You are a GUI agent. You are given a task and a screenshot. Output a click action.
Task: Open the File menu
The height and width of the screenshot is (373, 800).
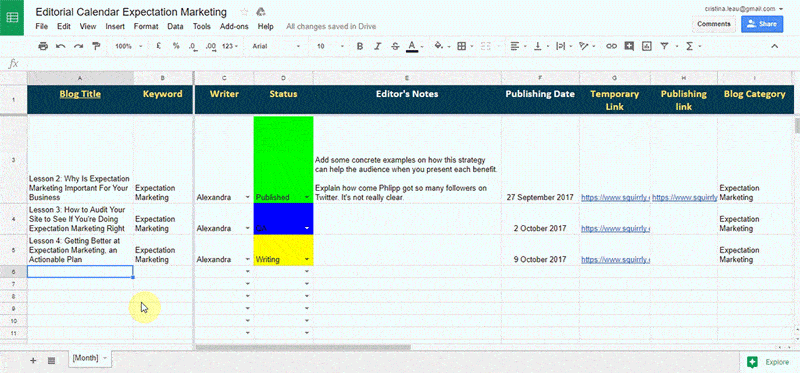pos(42,27)
